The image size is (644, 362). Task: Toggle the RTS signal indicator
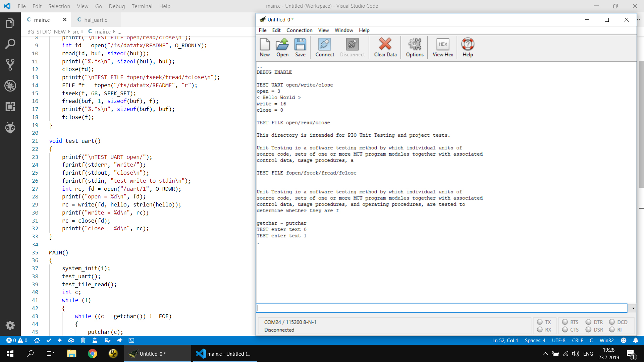(x=571, y=322)
